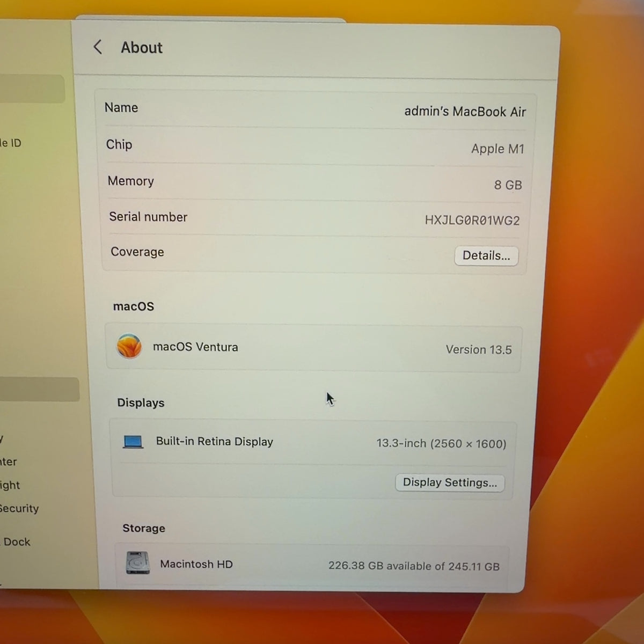Click the macOS Ventura logo icon

tap(129, 346)
